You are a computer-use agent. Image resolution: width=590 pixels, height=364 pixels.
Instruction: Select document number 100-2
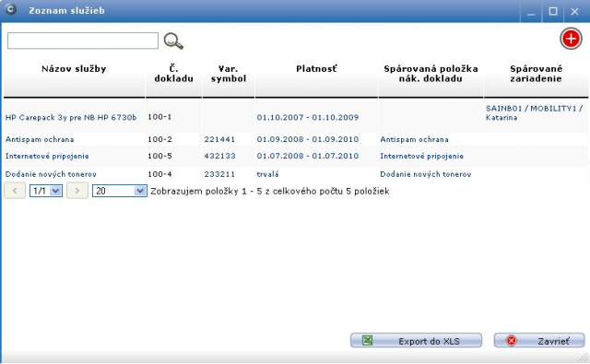click(x=159, y=139)
